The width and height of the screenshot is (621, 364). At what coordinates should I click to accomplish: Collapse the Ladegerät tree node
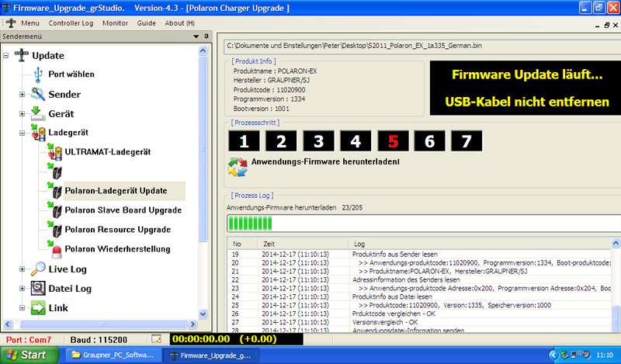tap(23, 133)
